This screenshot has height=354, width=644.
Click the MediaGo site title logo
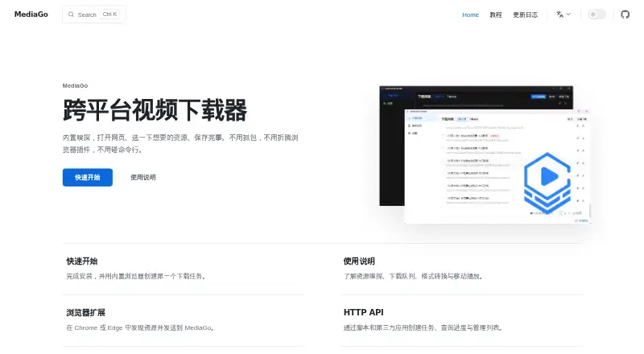[x=31, y=14]
